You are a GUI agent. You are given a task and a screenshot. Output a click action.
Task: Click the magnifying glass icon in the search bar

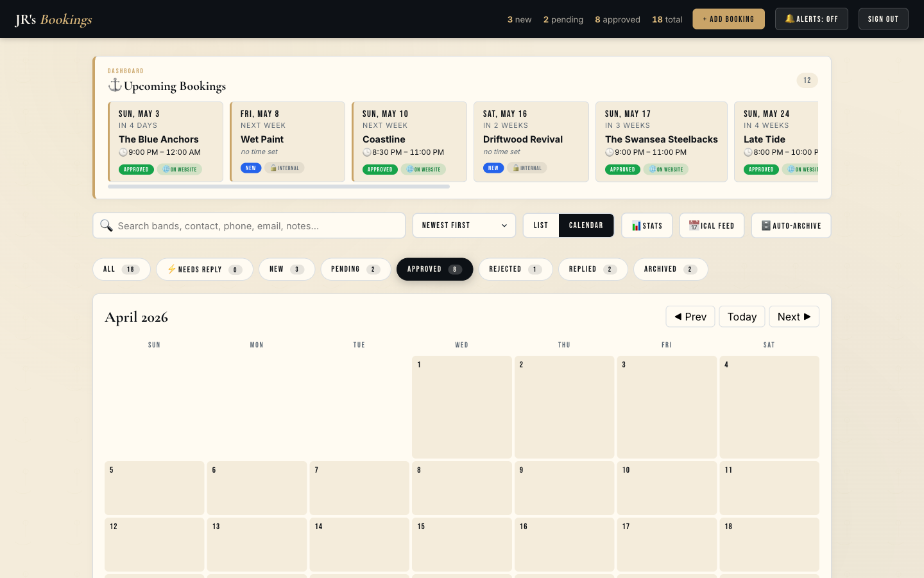click(107, 225)
